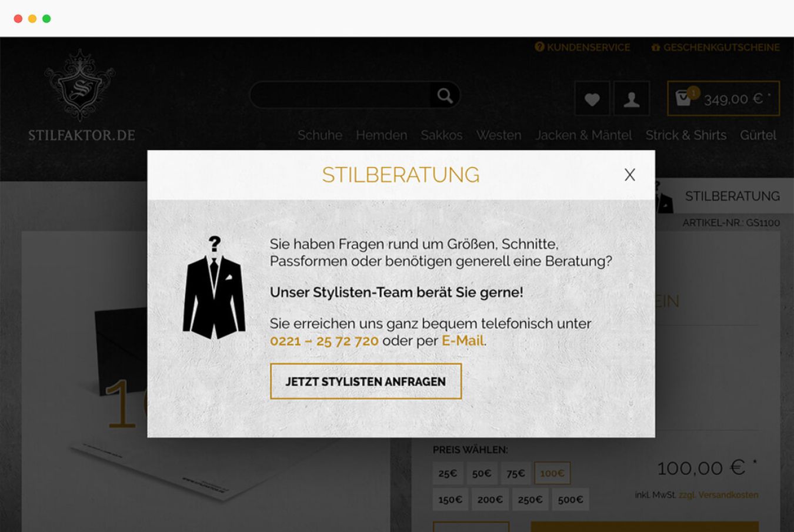Viewport: 794px width, 532px height.
Task: Close the Stilberatung dialog with X
Action: [x=629, y=175]
